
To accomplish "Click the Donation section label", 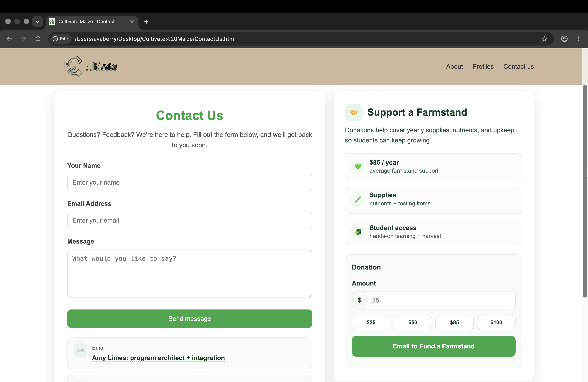I will (x=366, y=267).
